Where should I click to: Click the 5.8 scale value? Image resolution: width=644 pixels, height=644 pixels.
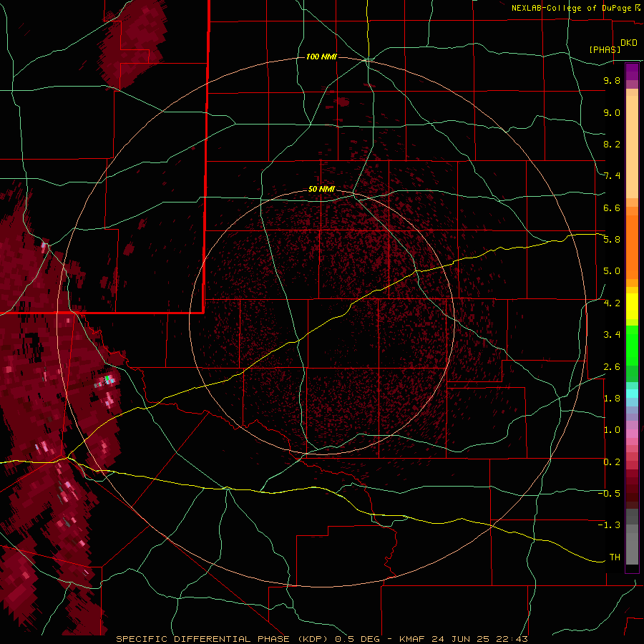tap(612, 240)
